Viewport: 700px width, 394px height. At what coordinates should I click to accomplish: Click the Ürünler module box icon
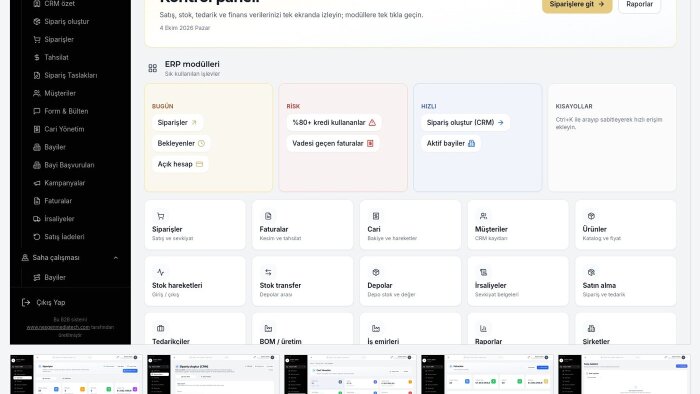[x=591, y=216]
